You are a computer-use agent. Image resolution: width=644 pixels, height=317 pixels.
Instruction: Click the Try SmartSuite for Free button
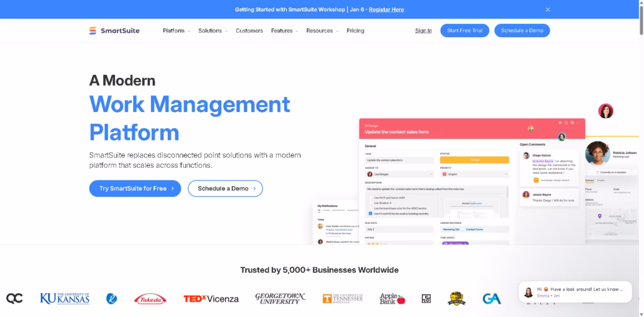click(x=135, y=188)
